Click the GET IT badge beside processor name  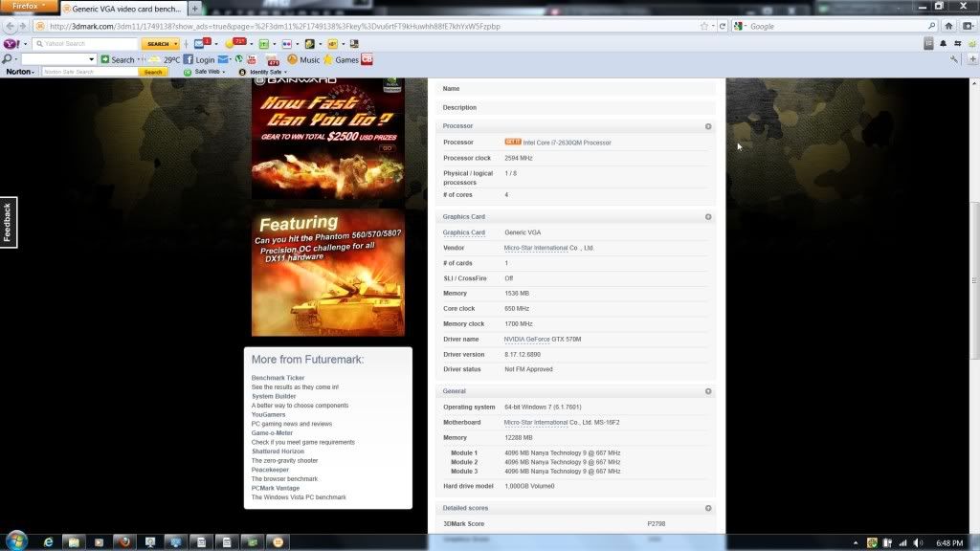click(513, 142)
